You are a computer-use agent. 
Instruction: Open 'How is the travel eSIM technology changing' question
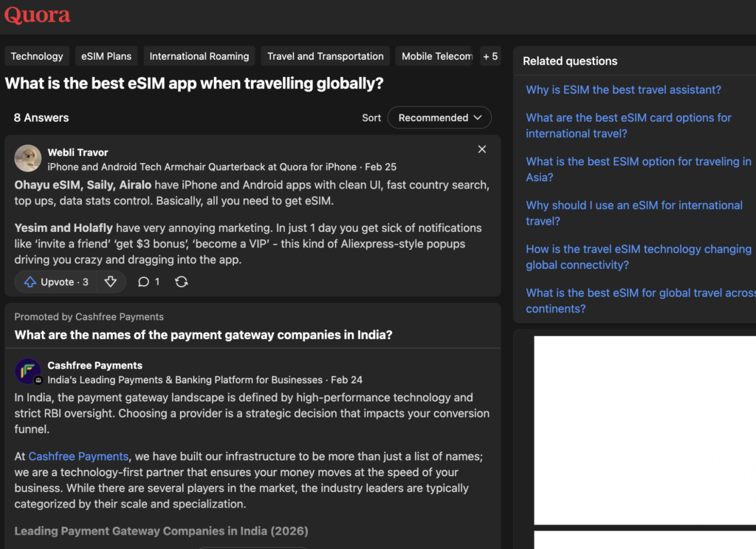[x=639, y=257]
